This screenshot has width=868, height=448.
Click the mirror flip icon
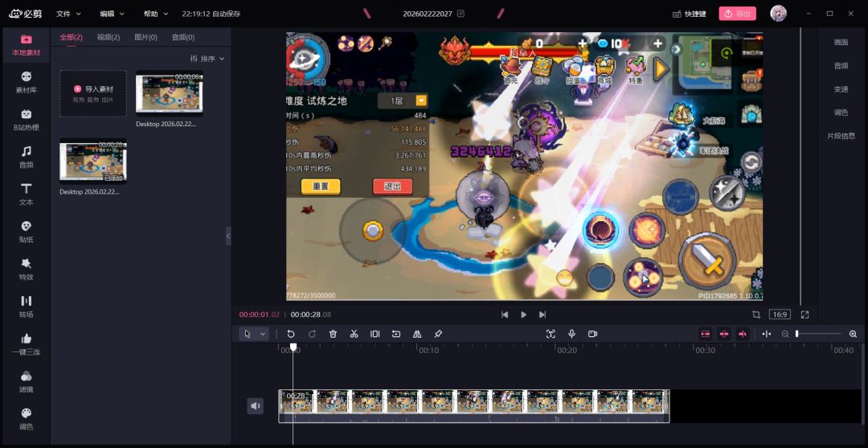(x=417, y=334)
